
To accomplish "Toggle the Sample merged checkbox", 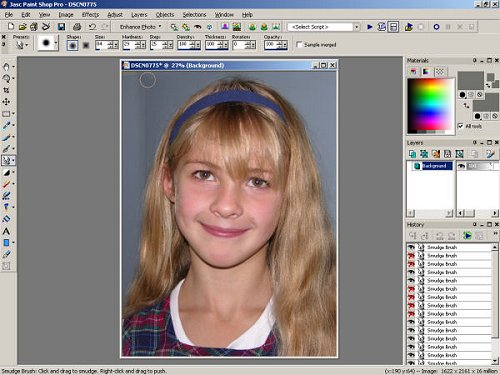I will click(x=299, y=44).
